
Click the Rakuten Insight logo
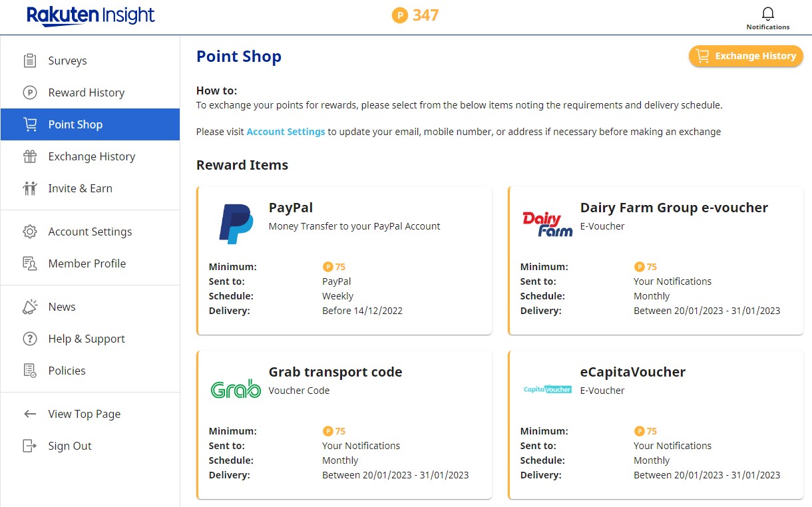click(91, 16)
